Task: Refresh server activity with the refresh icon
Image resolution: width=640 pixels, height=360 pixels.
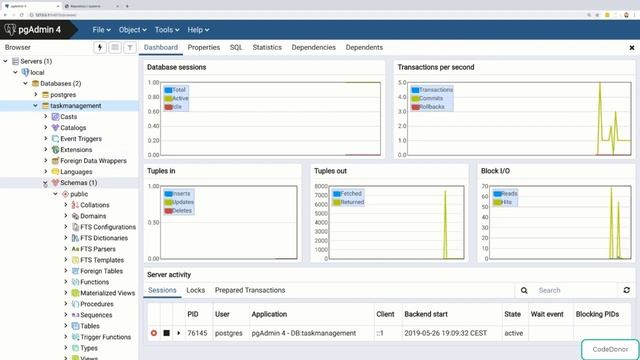Action: 627,290
